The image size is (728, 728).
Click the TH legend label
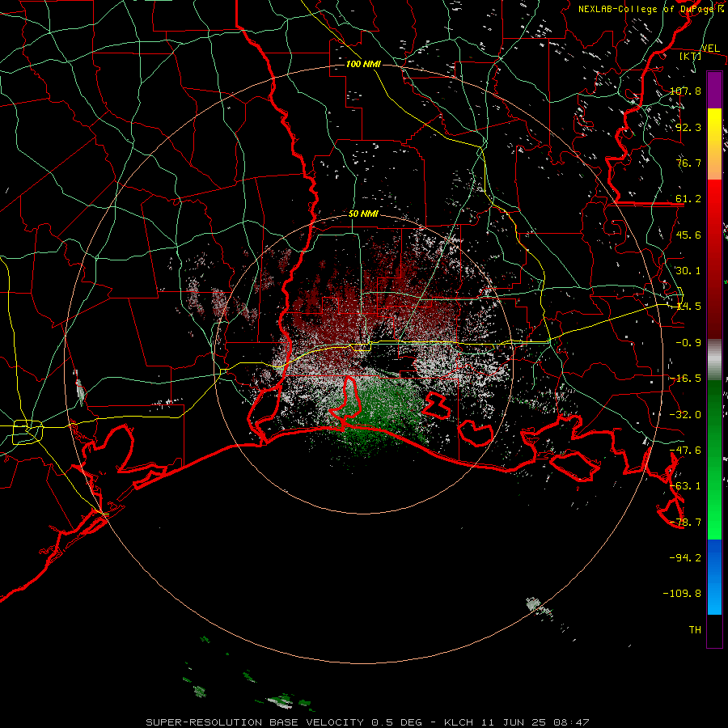point(695,629)
